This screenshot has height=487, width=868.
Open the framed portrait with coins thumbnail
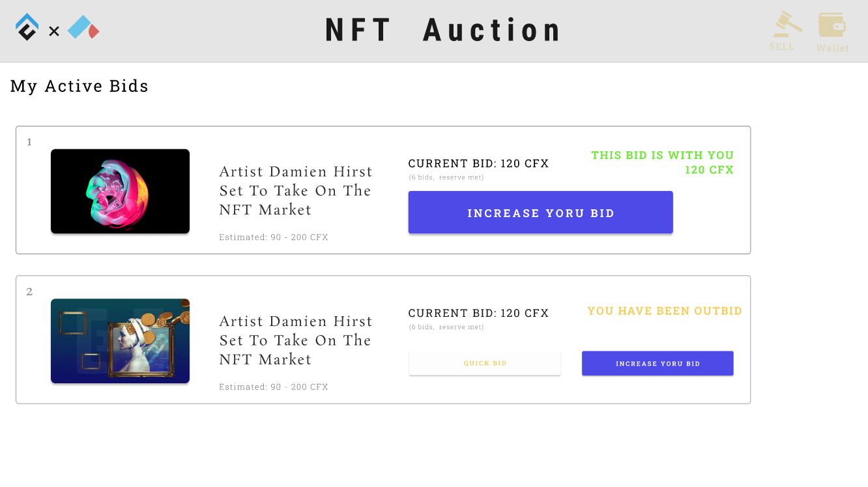[x=120, y=341]
